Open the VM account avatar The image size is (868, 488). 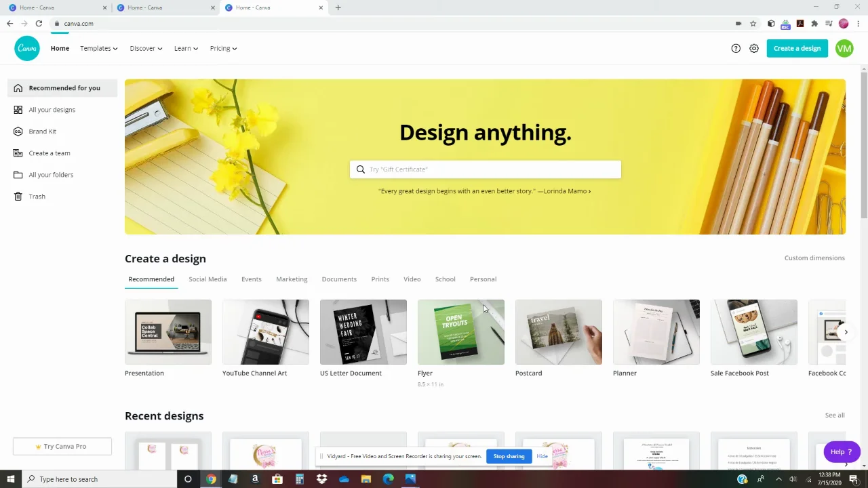coord(844,48)
